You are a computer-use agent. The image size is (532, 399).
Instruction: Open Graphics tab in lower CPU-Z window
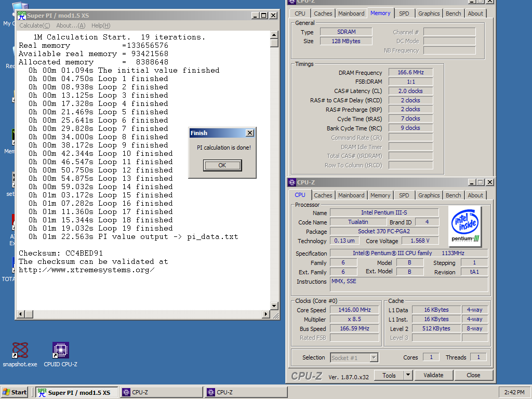(429, 195)
